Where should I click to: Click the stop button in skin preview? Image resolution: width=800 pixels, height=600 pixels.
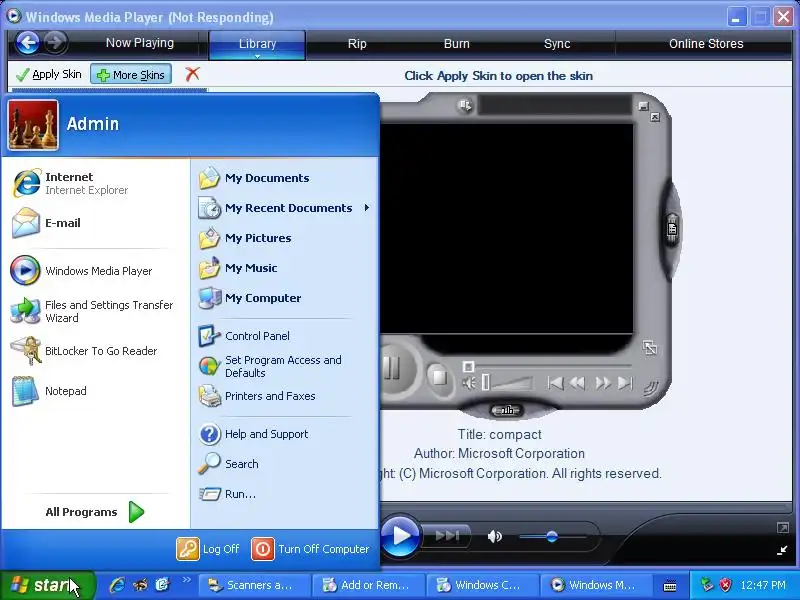[x=439, y=378]
